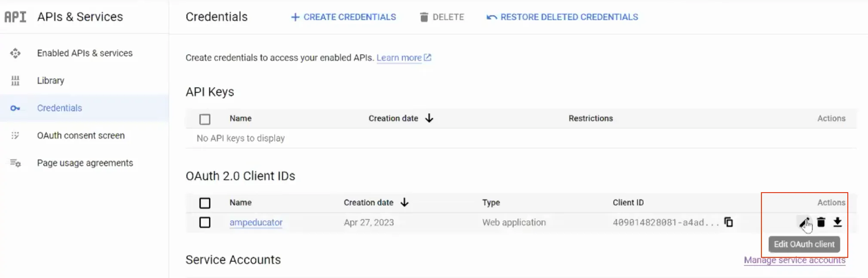The height and width of the screenshot is (278, 868).
Task: Click the OAuth consent screen sidebar icon
Action: click(x=15, y=136)
